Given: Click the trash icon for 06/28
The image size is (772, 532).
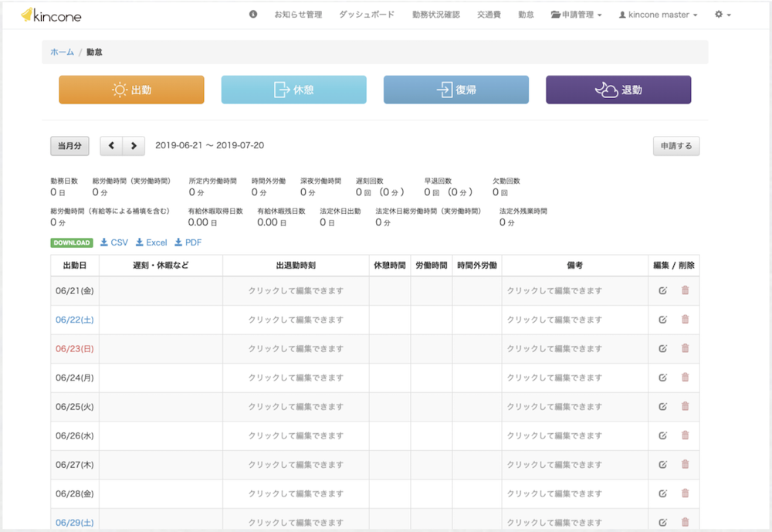Looking at the screenshot, I should pyautogui.click(x=684, y=493).
